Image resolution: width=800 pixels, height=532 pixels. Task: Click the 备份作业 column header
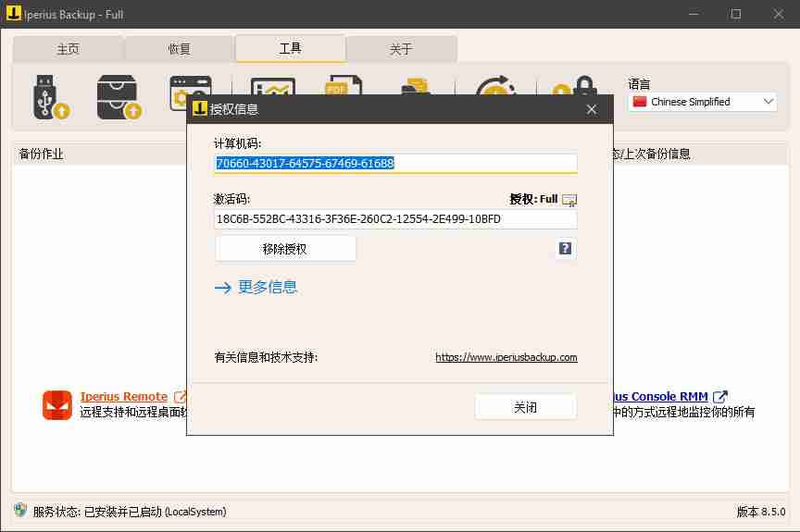[x=41, y=154]
